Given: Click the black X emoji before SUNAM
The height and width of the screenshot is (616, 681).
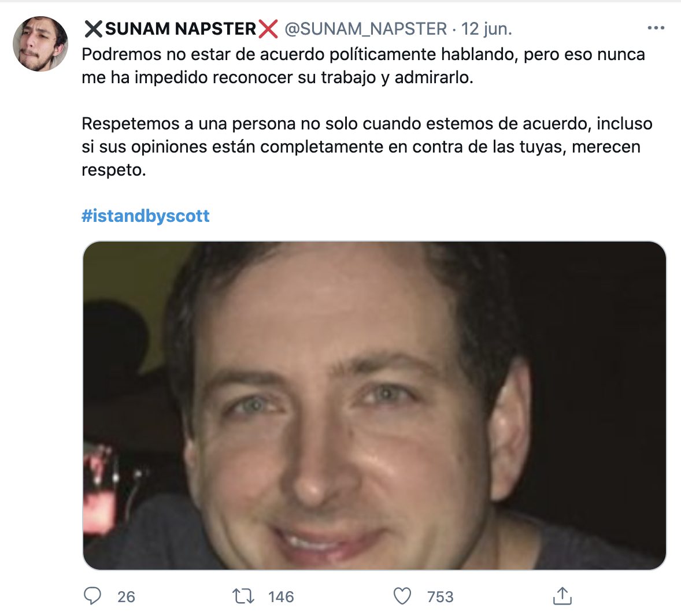Looking at the screenshot, I should pos(94,29).
